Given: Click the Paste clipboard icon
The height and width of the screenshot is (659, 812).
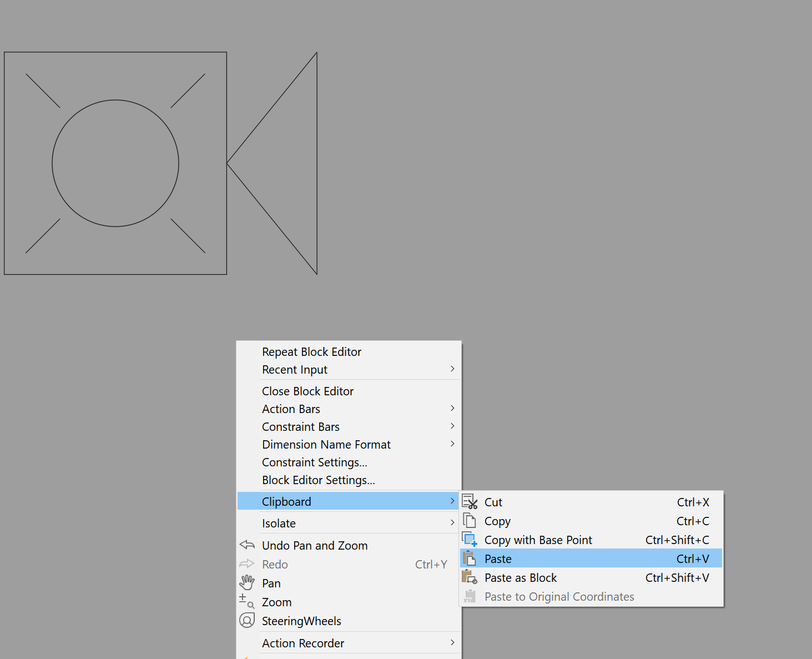Looking at the screenshot, I should (x=470, y=559).
